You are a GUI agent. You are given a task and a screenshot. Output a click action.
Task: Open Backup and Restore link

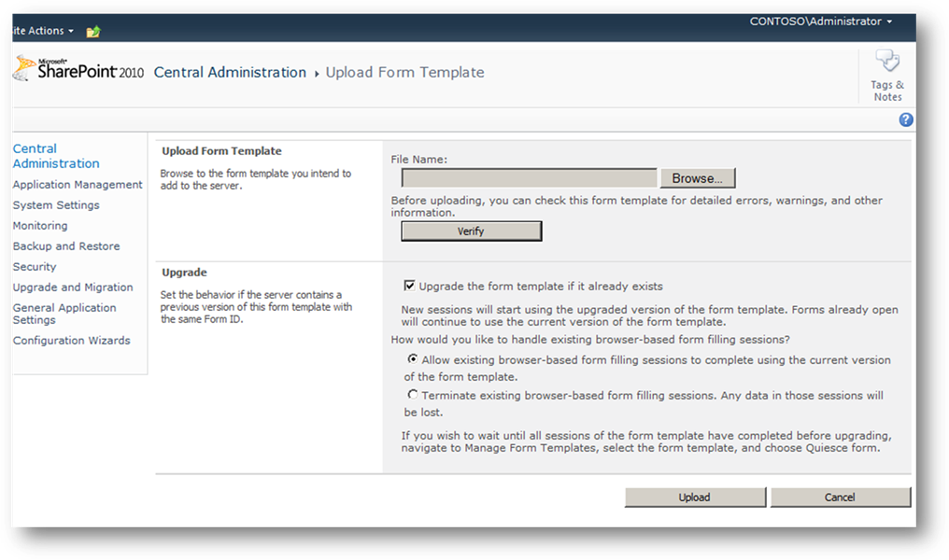(x=66, y=246)
